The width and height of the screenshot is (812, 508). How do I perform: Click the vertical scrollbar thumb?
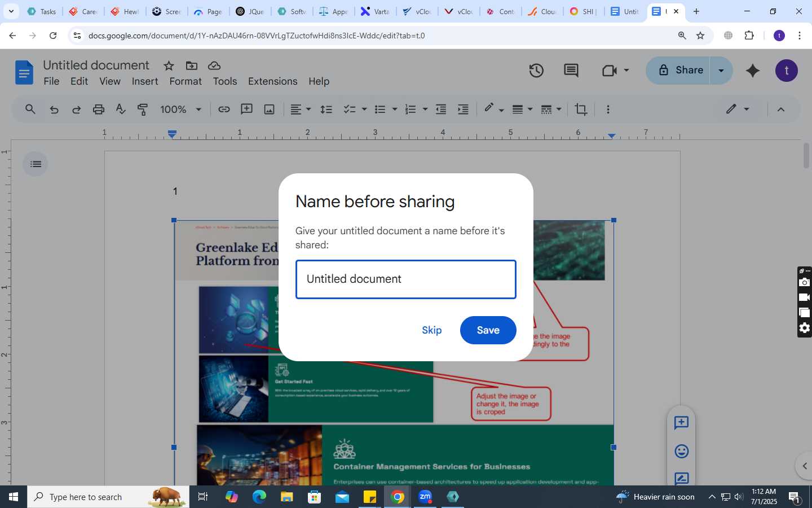806,156
